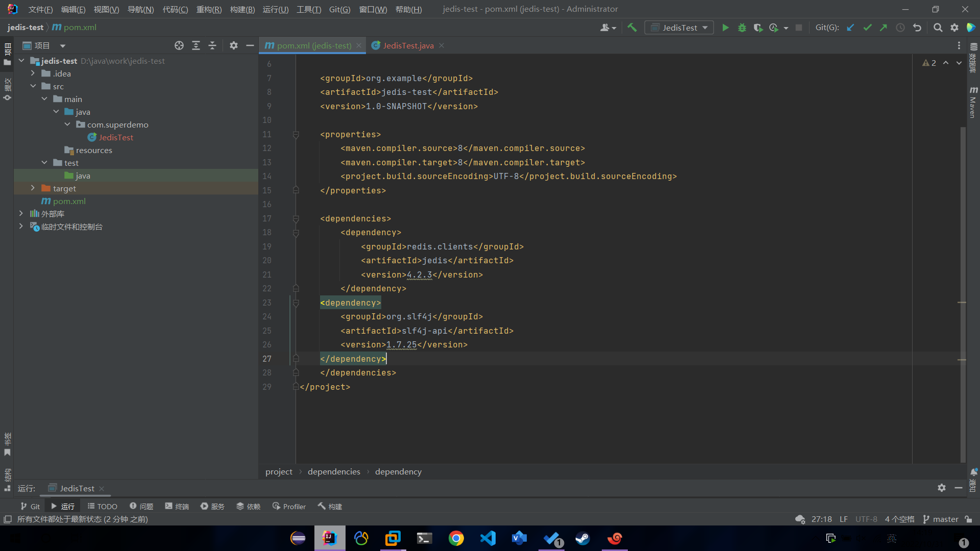This screenshot has width=980, height=551.
Task: Expand the target folder
Action: point(33,188)
